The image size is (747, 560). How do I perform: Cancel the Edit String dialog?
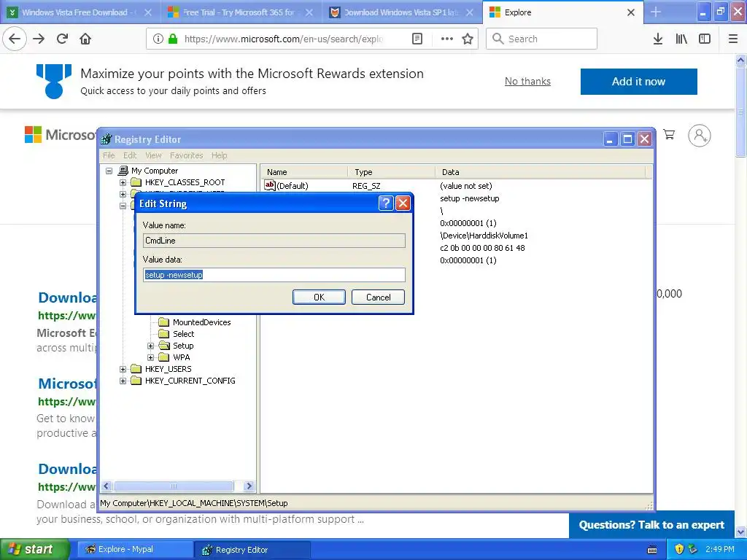pyautogui.click(x=379, y=297)
